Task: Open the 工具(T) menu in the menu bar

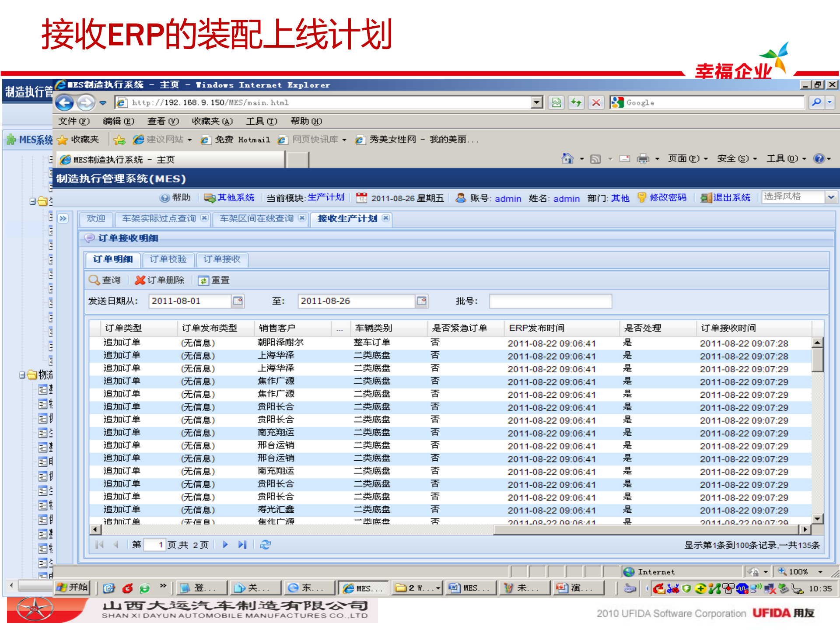Action: pyautogui.click(x=261, y=121)
